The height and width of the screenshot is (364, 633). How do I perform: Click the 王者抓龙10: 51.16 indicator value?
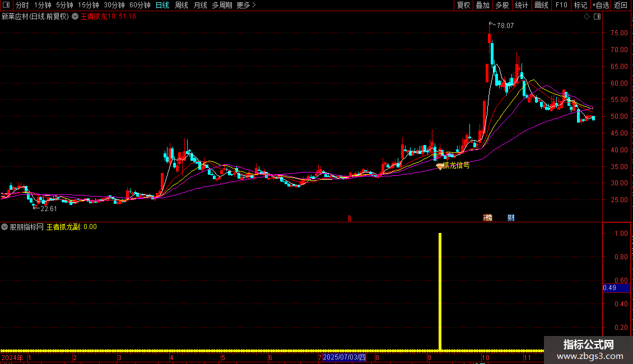coord(108,17)
